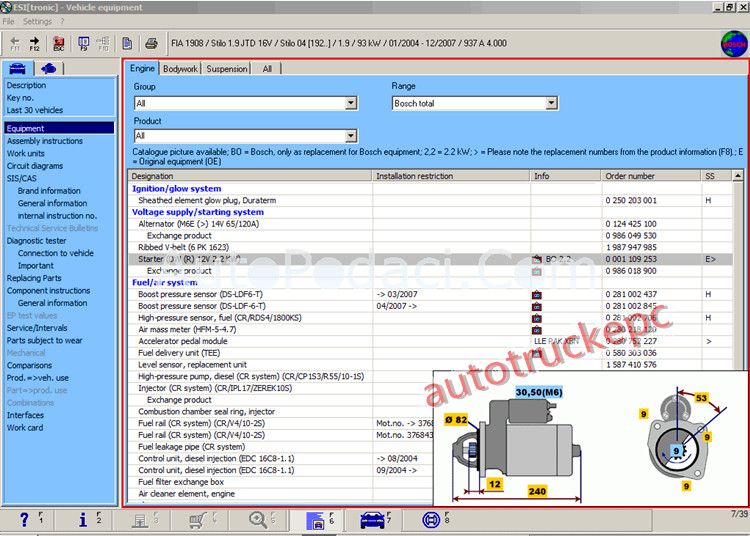Viewport: 750px width, 536px height.
Task: Click the magnifier zoom icon in bottom bar
Action: coord(258,519)
